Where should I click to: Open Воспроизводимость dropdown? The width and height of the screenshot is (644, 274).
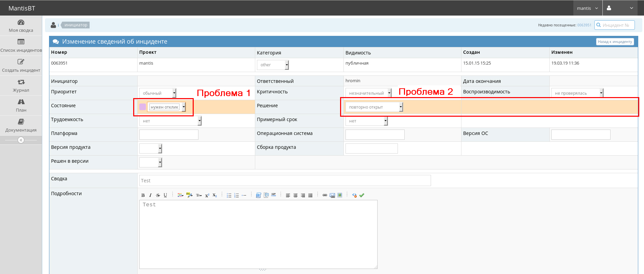(x=577, y=93)
